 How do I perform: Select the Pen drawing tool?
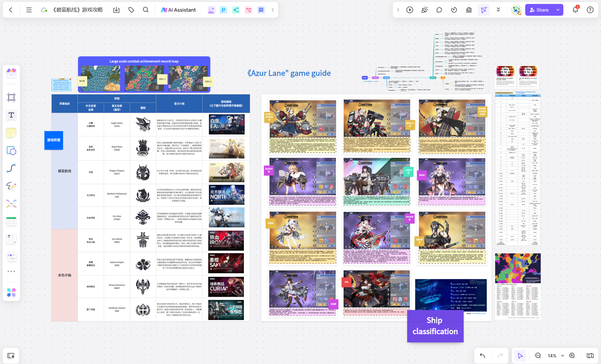tap(11, 186)
